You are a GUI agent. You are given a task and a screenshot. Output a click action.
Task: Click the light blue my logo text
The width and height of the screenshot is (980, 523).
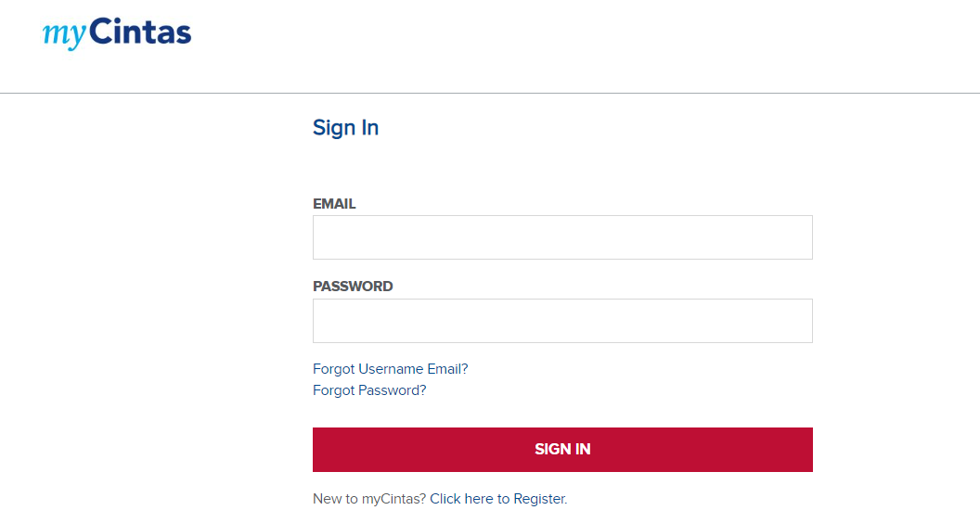pyautogui.click(x=64, y=35)
